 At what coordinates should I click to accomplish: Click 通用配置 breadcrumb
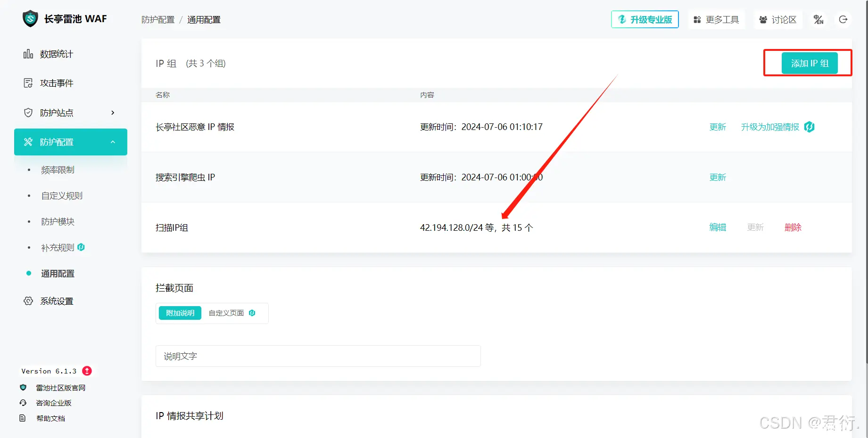click(204, 20)
